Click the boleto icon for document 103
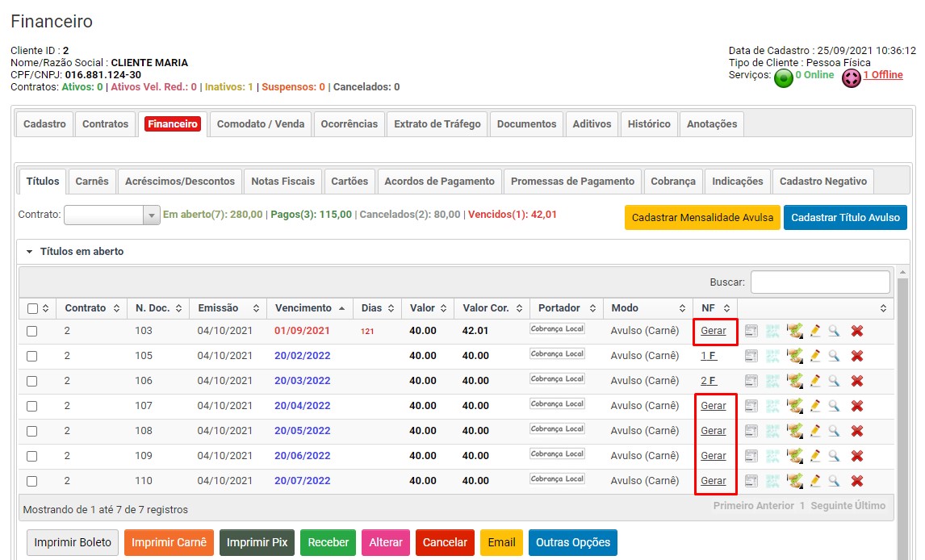 (751, 331)
